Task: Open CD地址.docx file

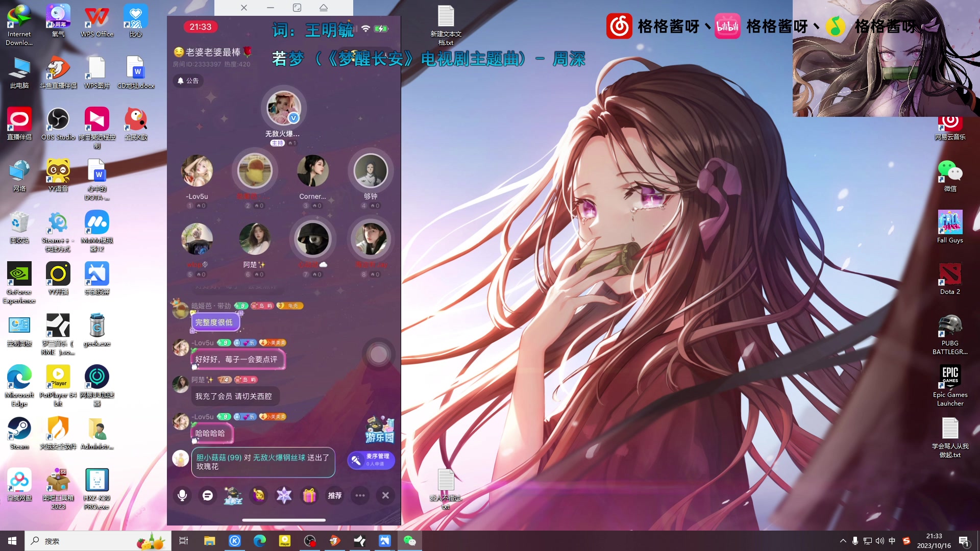Action: [x=136, y=72]
